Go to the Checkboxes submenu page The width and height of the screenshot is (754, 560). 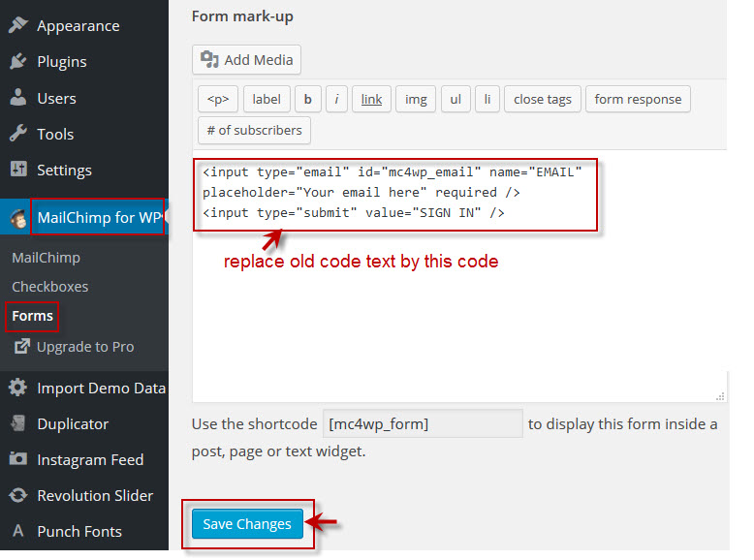[50, 287]
